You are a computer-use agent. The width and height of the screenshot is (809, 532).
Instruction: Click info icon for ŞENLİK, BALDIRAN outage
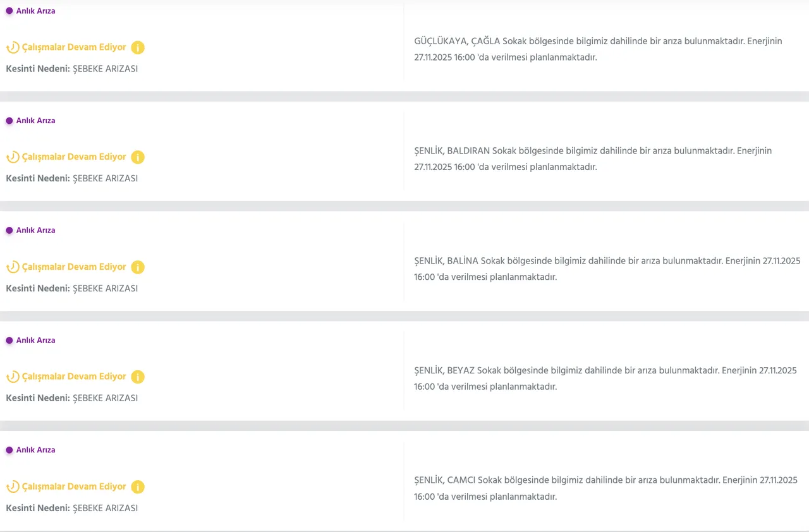click(x=138, y=157)
